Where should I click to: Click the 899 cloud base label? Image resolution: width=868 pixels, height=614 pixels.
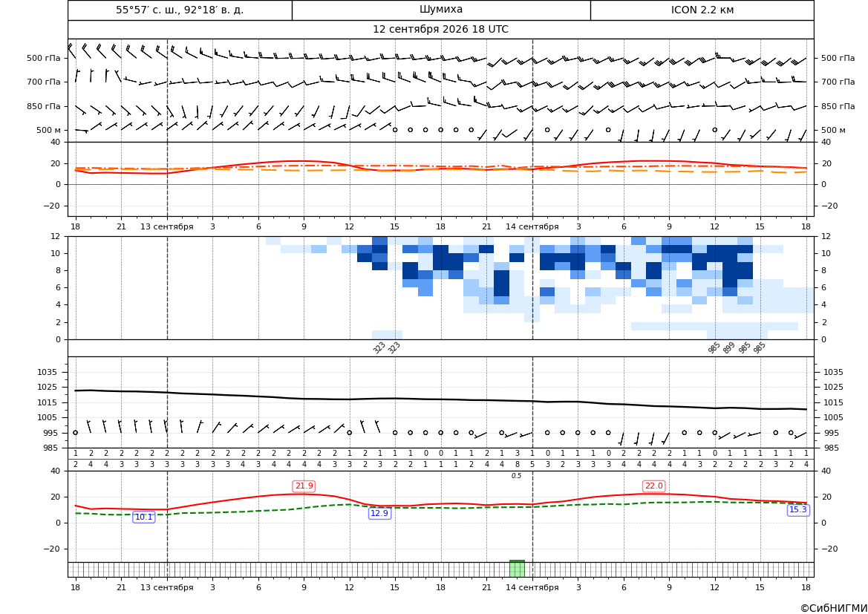729,347
